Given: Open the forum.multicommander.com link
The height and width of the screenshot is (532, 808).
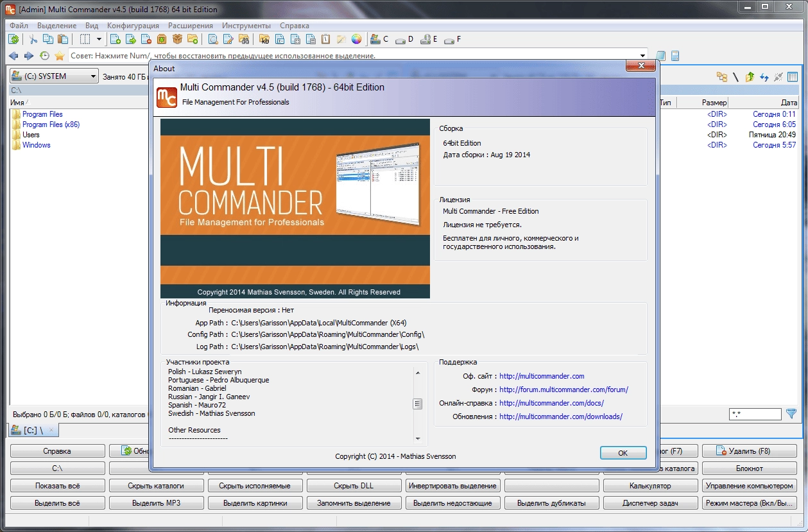Looking at the screenshot, I should pyautogui.click(x=563, y=390).
